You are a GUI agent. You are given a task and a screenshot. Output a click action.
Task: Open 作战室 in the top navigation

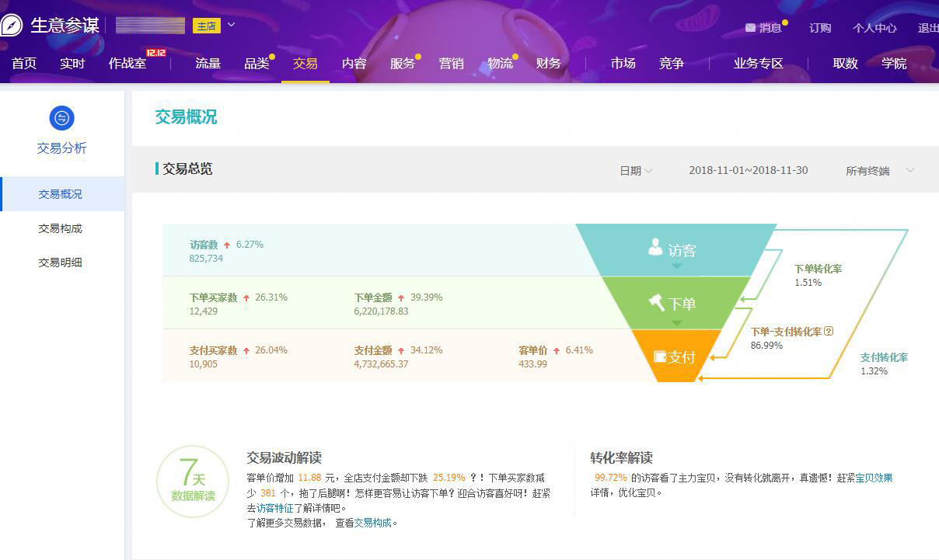coord(127,64)
